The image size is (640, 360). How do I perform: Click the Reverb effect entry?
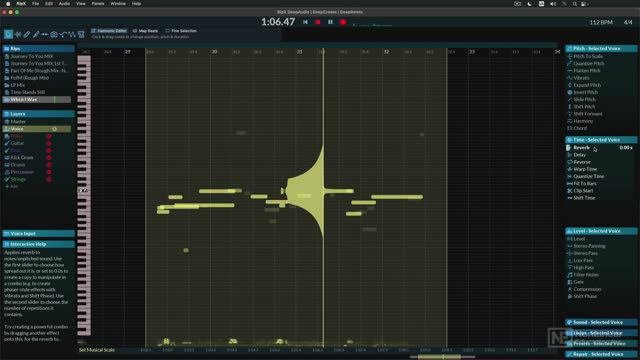coord(581,148)
